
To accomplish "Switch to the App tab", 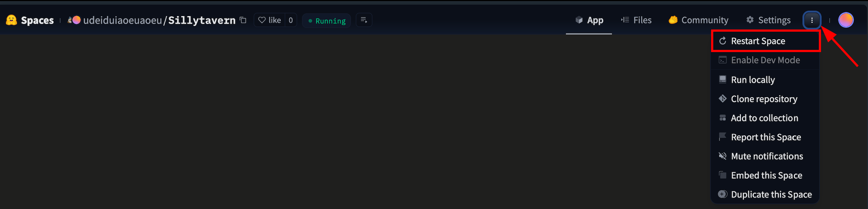I will pyautogui.click(x=589, y=20).
